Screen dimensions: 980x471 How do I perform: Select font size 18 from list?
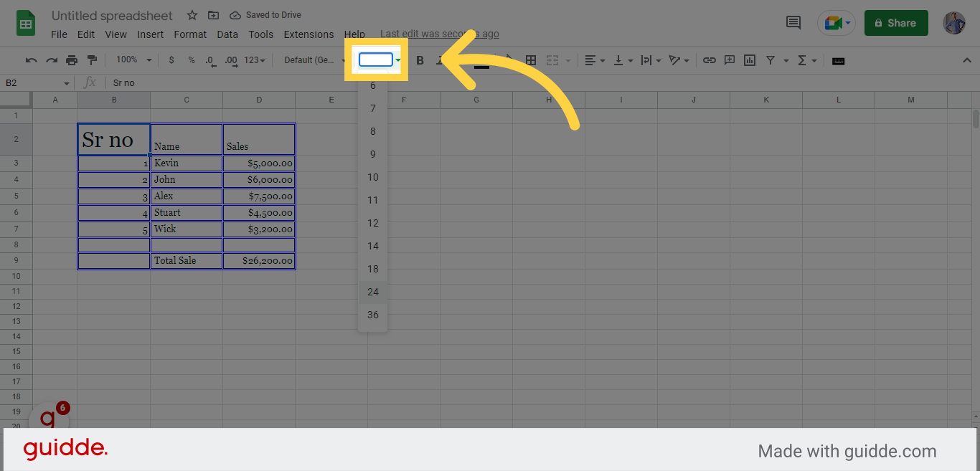[x=373, y=269]
